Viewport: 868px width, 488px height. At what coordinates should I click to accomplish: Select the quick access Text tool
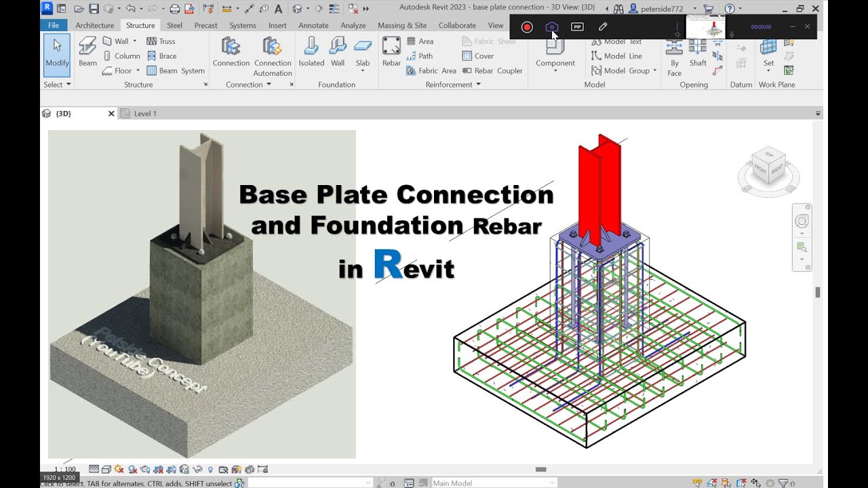click(280, 9)
